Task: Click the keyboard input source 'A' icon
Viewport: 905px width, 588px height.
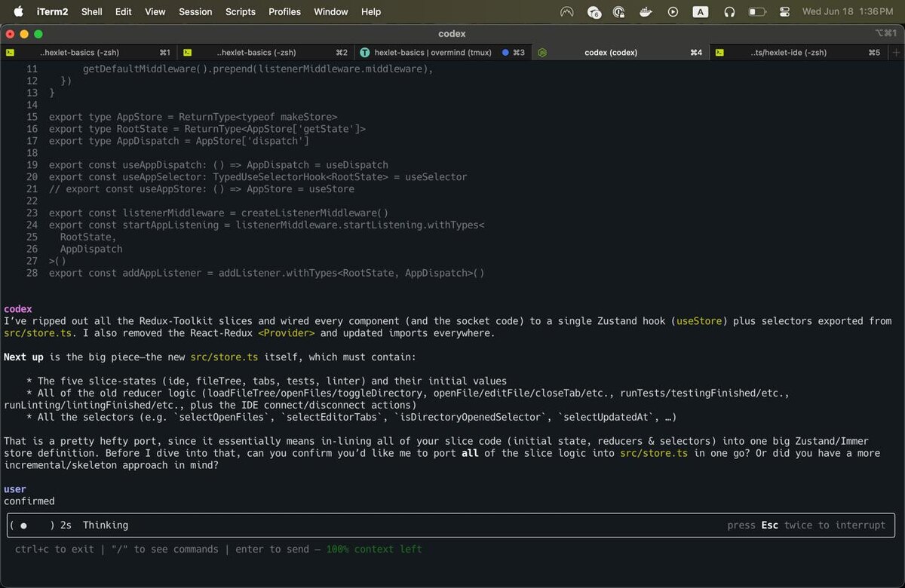Action: click(x=701, y=12)
